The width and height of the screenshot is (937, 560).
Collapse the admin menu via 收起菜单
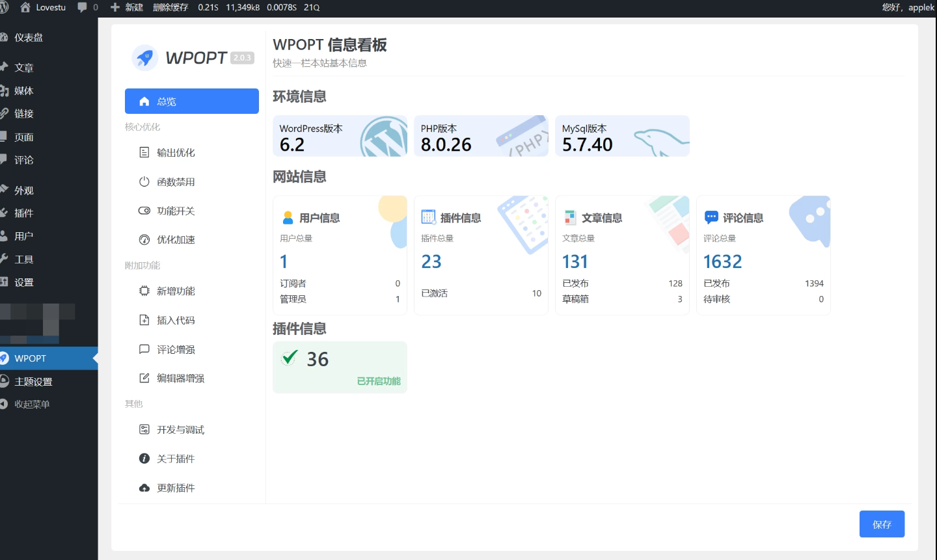click(31, 405)
